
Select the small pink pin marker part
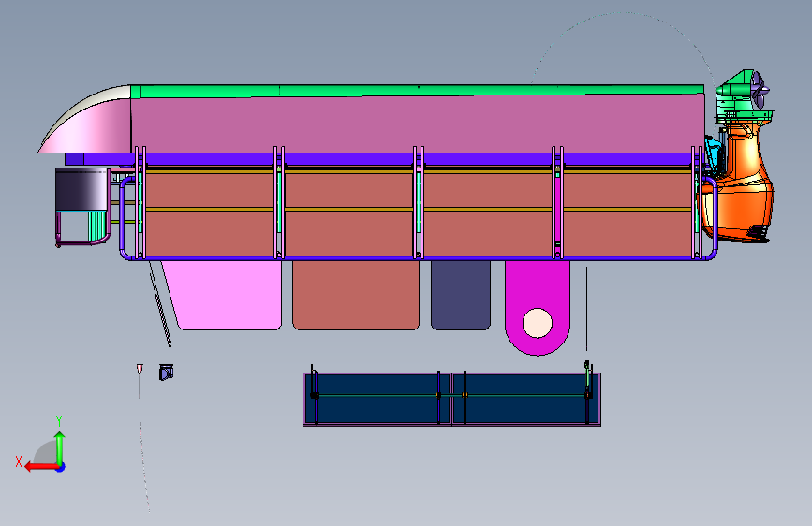pos(140,368)
